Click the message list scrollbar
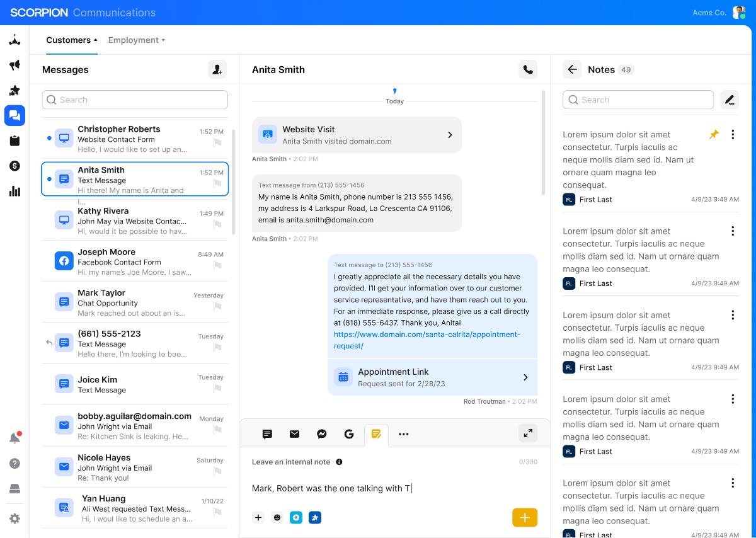 coord(234,183)
